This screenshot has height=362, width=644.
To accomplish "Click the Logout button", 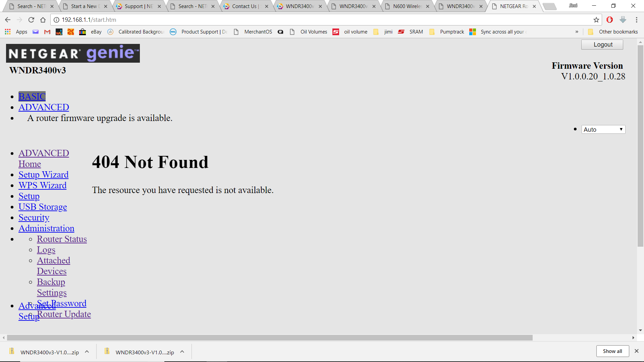I will [x=602, y=45].
